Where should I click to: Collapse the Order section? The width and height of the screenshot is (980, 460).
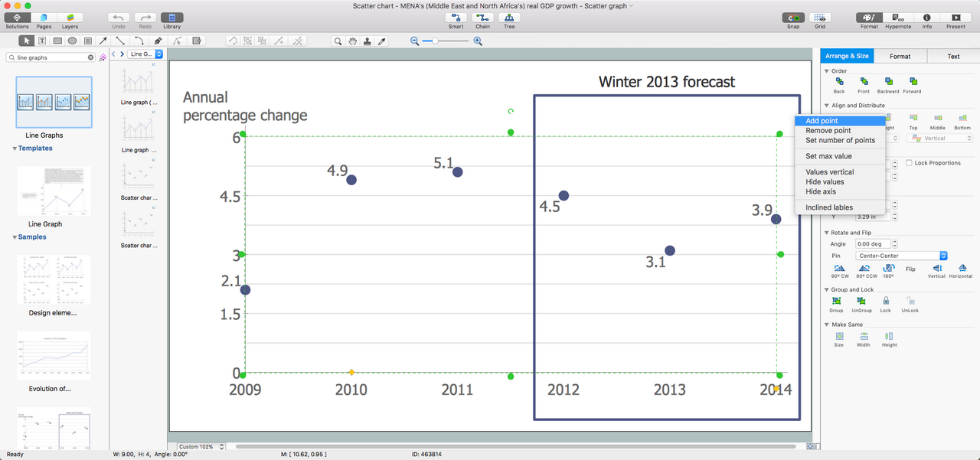point(827,71)
